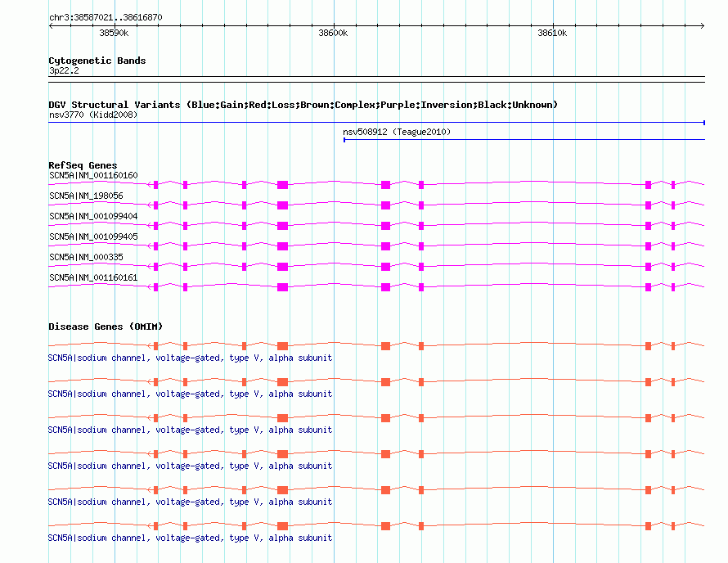The width and height of the screenshot is (728, 563).
Task: Click the left arrowhead of the coordinate ruler
Action: tap(51, 25)
